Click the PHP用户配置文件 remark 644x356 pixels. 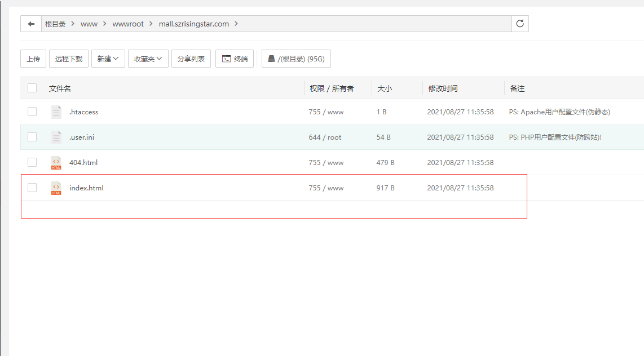(555, 137)
